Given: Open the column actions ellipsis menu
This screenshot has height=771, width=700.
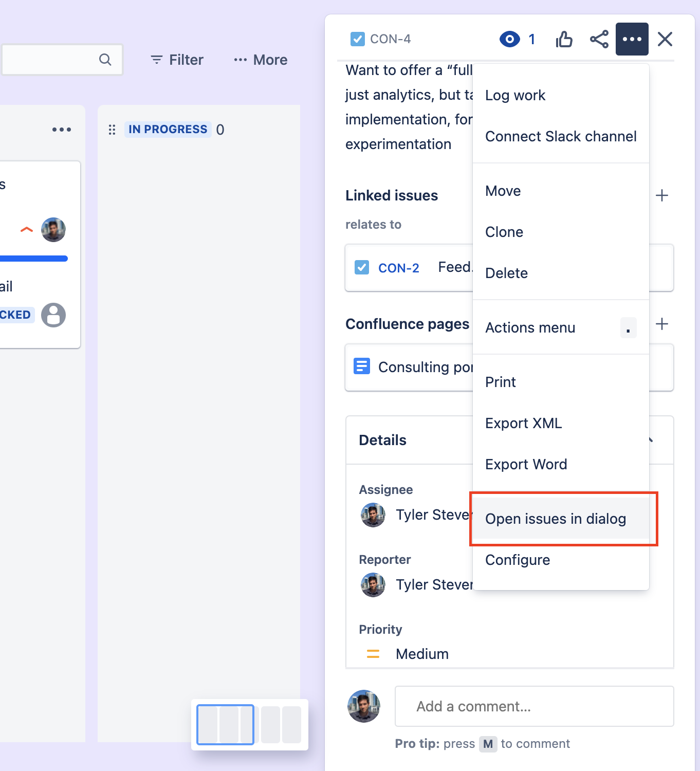Looking at the screenshot, I should [x=61, y=130].
